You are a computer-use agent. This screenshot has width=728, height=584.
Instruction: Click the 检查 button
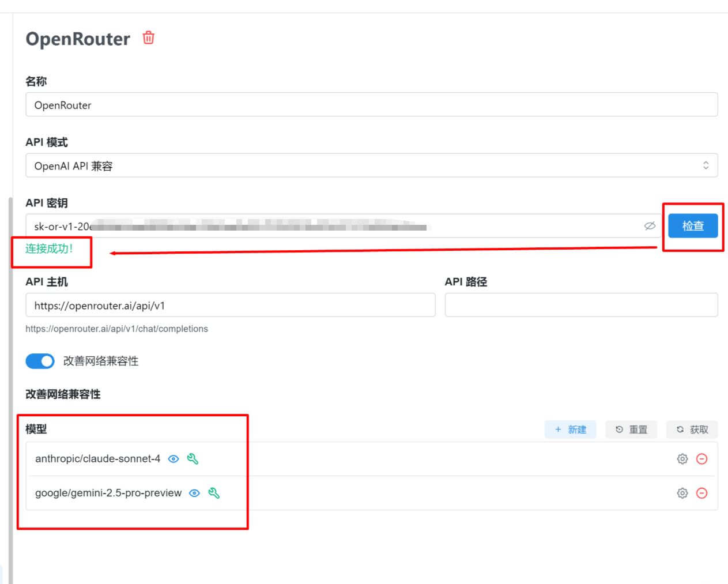[x=693, y=226]
